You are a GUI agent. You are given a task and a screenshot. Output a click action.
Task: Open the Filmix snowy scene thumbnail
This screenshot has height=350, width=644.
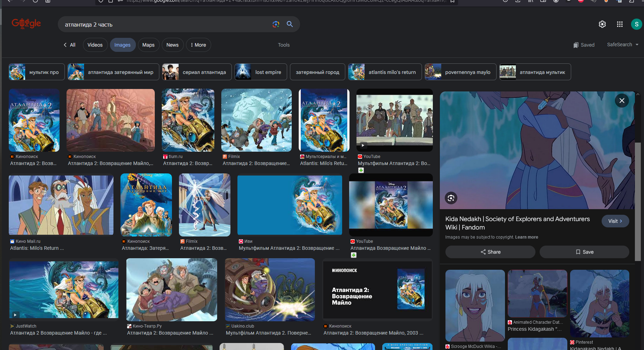coord(256,120)
